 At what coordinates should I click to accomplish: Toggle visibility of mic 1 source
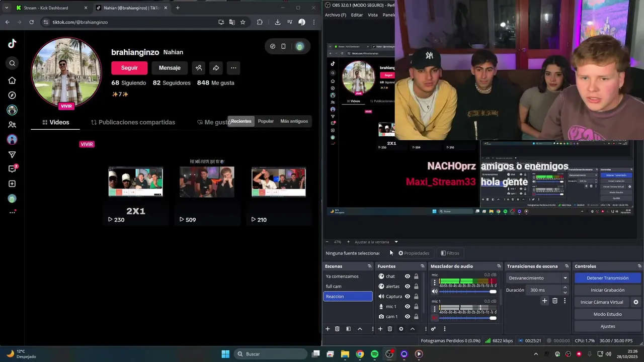(x=408, y=307)
